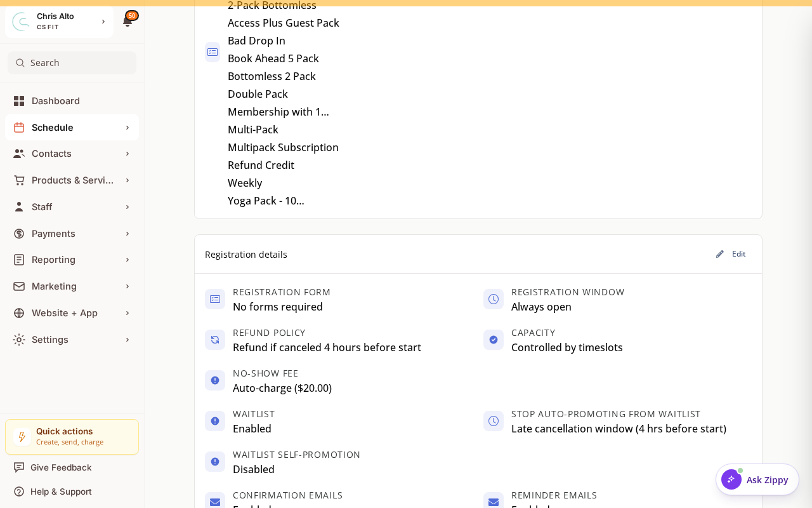The height and width of the screenshot is (508, 812).
Task: Open the Ask Zippy assistant
Action: 757,479
